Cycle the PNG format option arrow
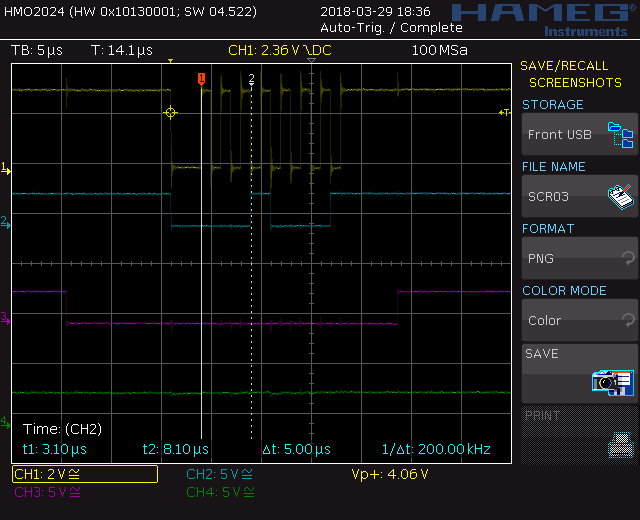Image resolution: width=640 pixels, height=520 pixels. (629, 258)
